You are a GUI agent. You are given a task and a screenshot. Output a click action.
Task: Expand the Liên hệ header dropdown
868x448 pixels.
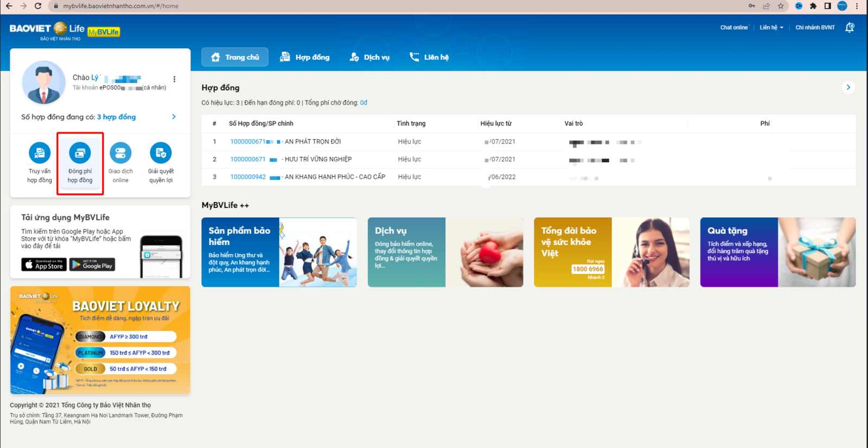[x=771, y=28]
